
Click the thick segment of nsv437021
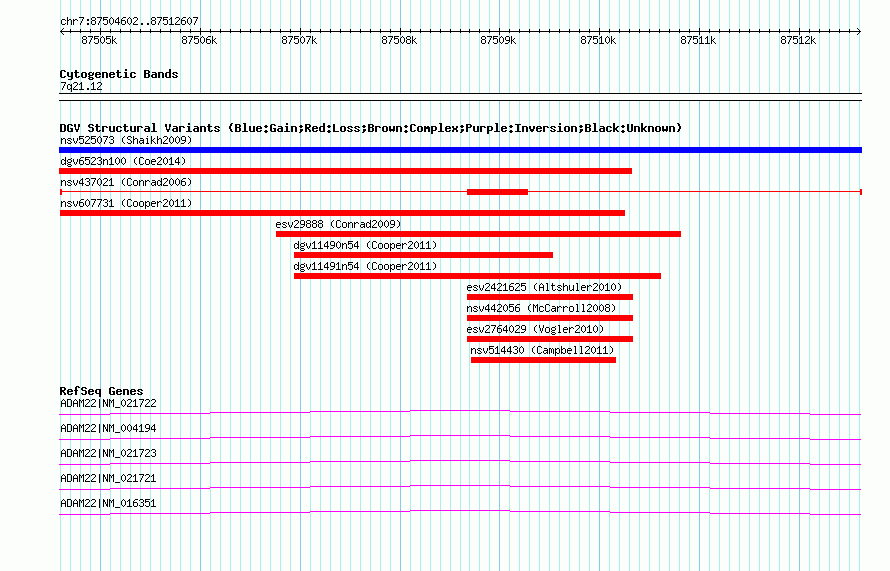tap(497, 192)
